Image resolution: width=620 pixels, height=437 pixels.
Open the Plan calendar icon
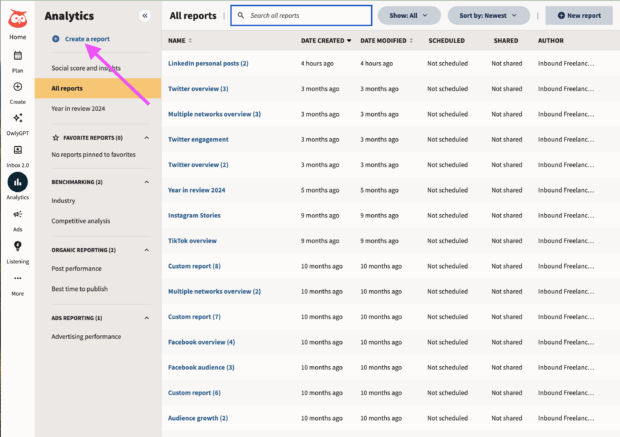tap(17, 55)
